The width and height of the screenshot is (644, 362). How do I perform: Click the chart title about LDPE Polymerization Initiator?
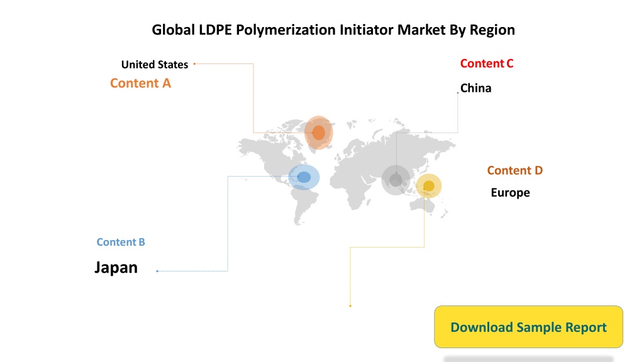coord(333,30)
